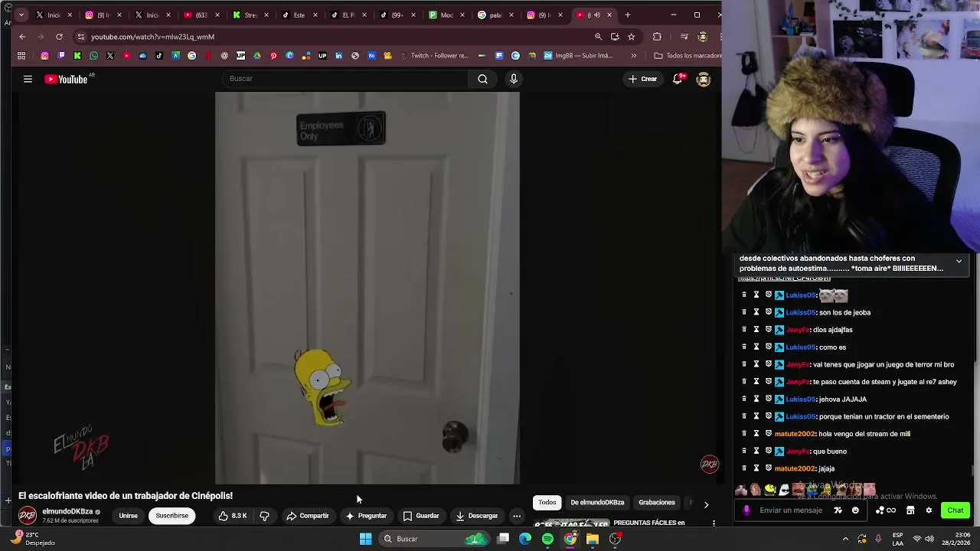Switch to the Mod browser tab
The height and width of the screenshot is (551, 980).
(446, 15)
